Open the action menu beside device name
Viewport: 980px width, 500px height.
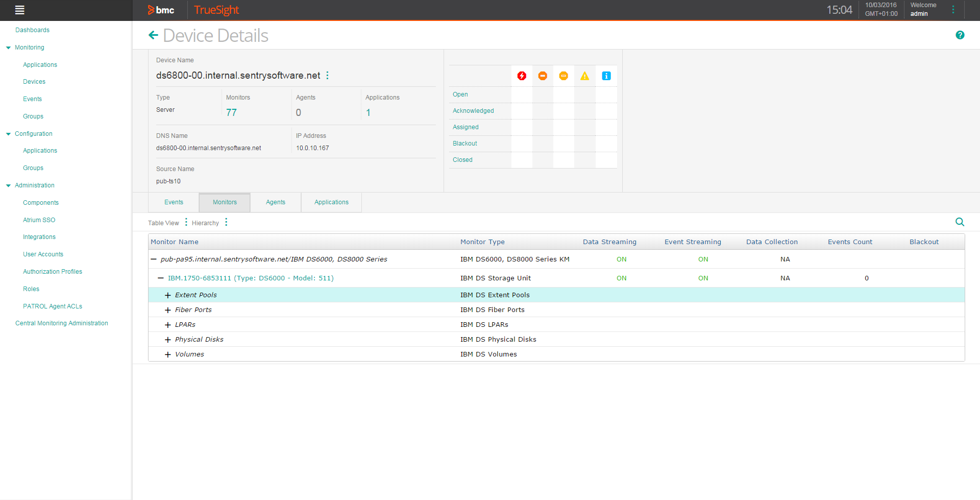tap(327, 76)
